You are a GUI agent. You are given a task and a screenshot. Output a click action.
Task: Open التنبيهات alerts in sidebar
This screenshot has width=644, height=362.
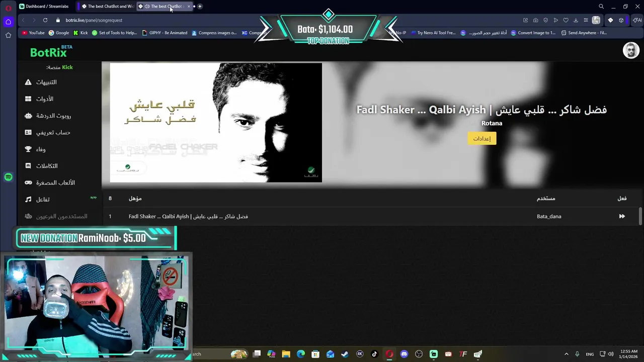46,82
